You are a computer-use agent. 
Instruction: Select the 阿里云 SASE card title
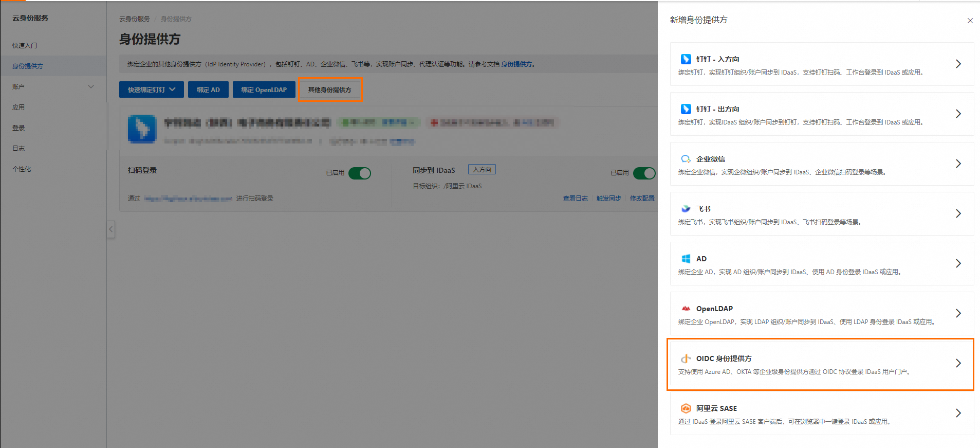(x=716, y=408)
